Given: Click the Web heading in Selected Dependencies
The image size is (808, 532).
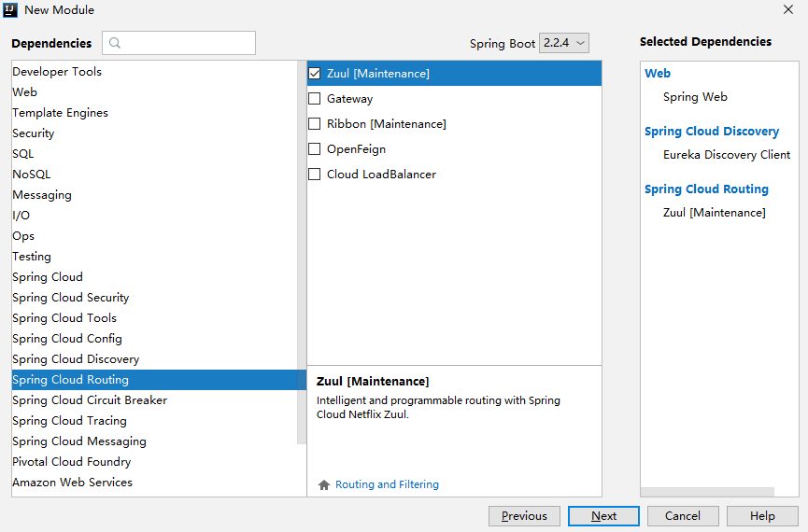Looking at the screenshot, I should click(x=658, y=73).
